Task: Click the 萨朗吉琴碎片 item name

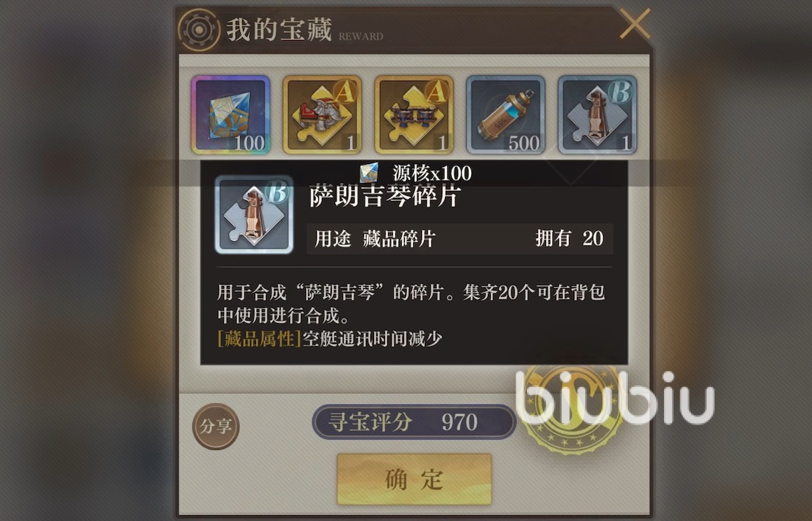Action: 385,197
